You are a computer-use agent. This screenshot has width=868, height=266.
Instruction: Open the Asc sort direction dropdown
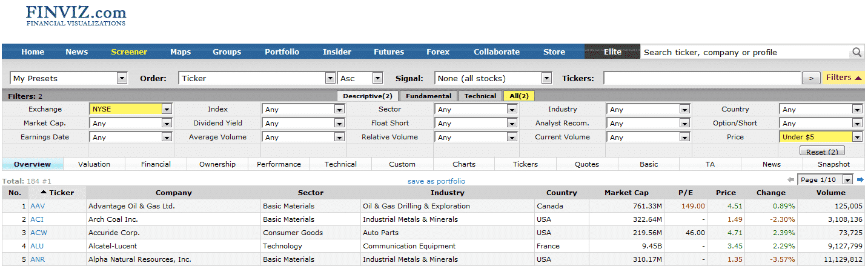point(361,78)
